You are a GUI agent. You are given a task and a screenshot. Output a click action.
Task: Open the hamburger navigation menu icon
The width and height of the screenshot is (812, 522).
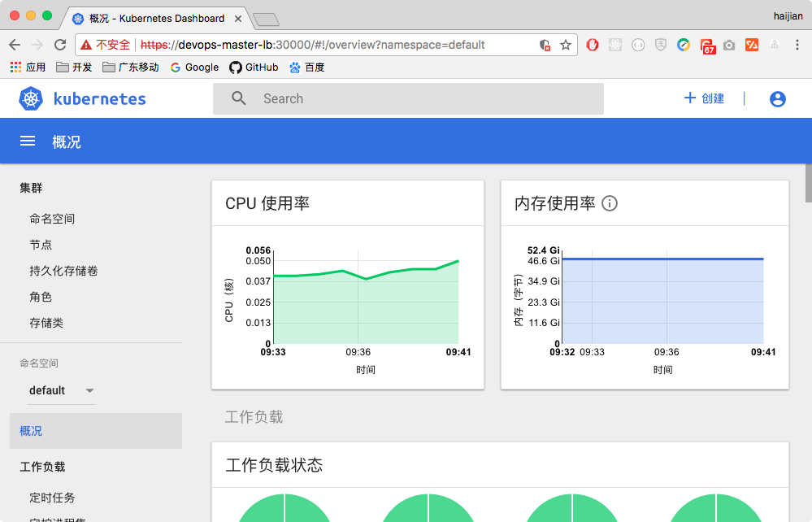28,141
